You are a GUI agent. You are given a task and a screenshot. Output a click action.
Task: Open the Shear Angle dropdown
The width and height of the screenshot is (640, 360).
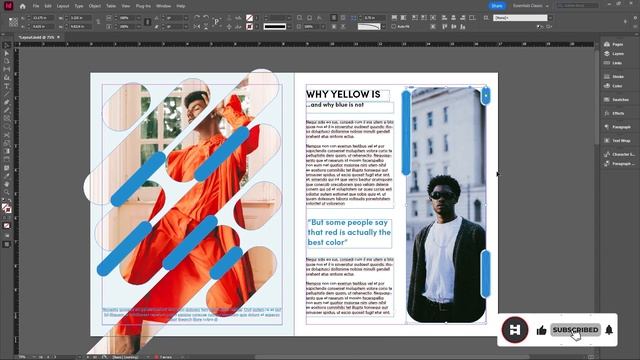[x=186, y=27]
